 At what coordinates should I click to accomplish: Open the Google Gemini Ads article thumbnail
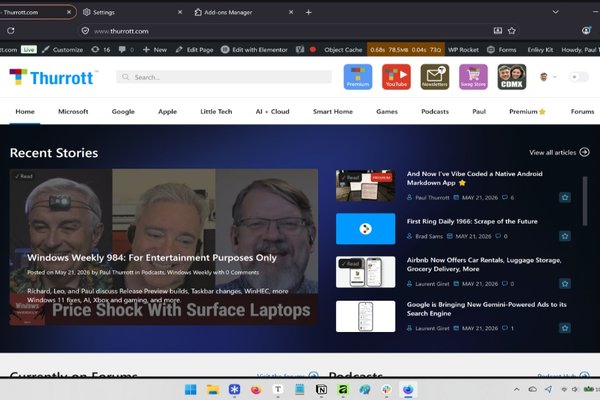coord(365,316)
